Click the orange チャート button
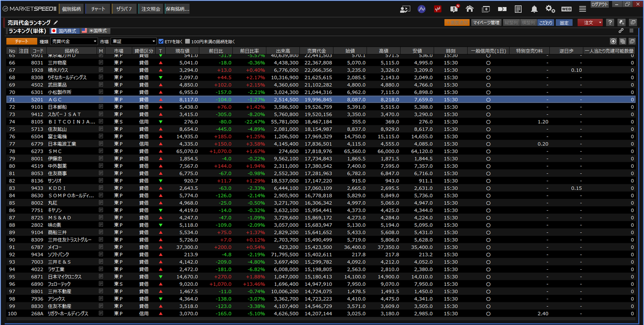Viewport: 644px width, 325px height. pos(22,41)
